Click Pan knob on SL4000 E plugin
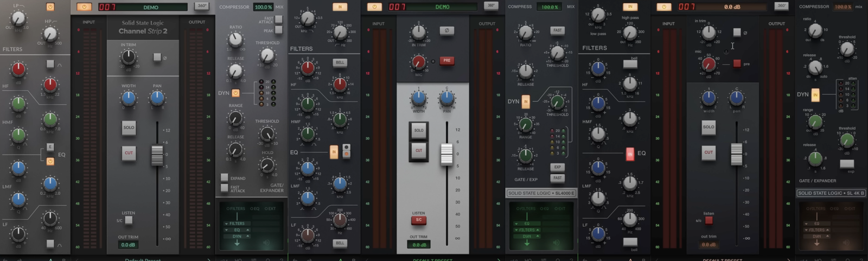The height and width of the screenshot is (261, 868). (446, 98)
